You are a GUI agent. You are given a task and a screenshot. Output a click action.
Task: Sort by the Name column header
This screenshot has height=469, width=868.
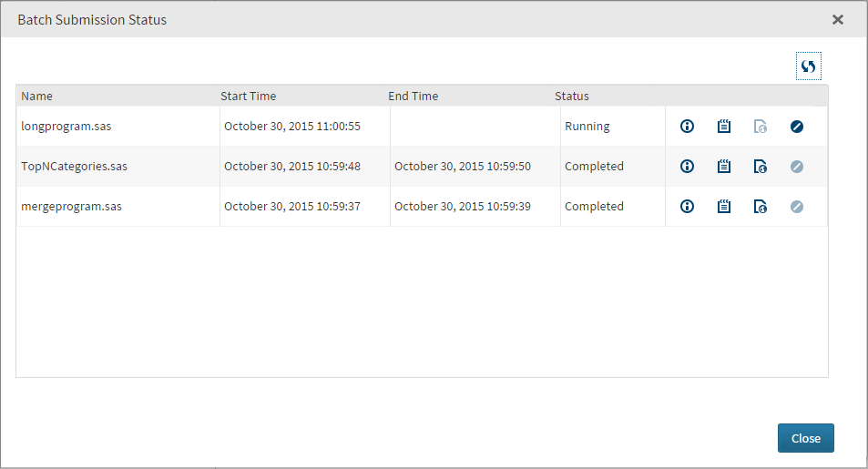pos(37,96)
